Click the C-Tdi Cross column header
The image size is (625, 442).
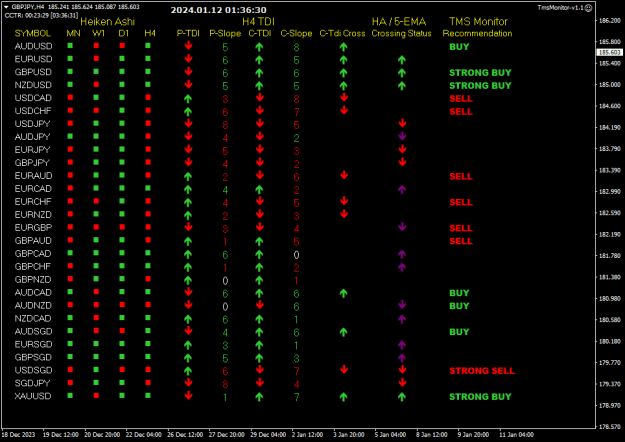[342, 33]
